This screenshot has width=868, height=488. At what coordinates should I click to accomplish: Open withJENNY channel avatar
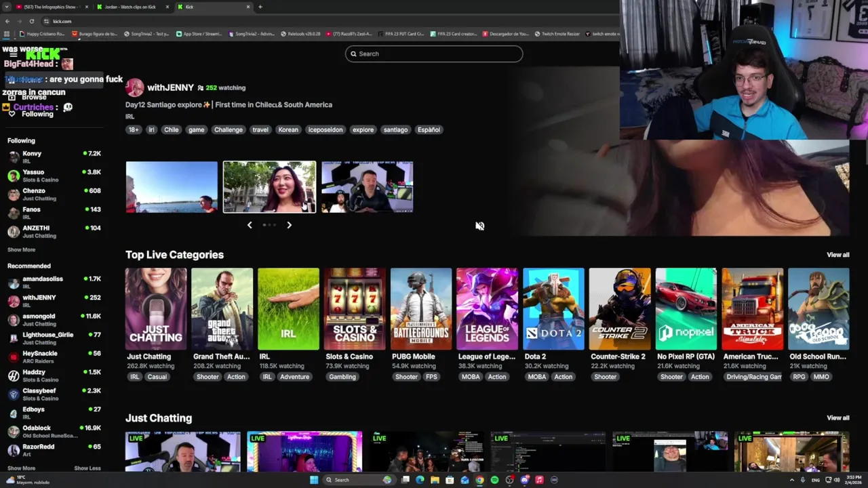tap(134, 87)
